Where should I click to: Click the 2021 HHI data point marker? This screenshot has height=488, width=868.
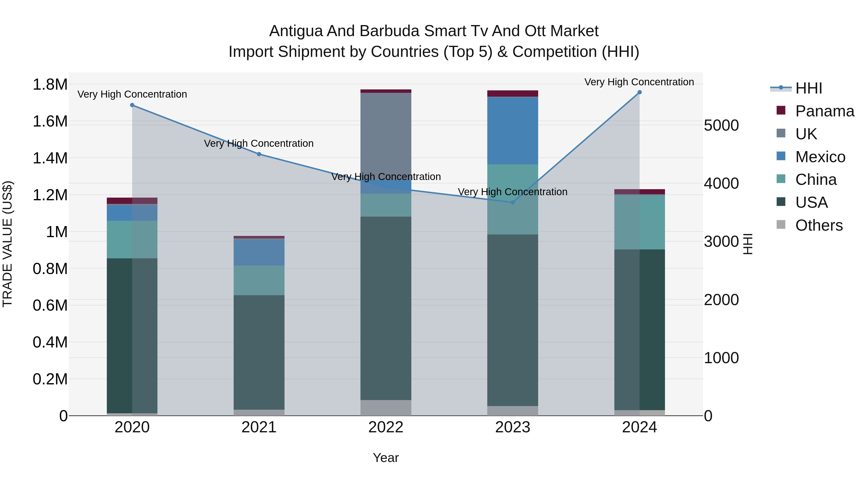click(259, 154)
